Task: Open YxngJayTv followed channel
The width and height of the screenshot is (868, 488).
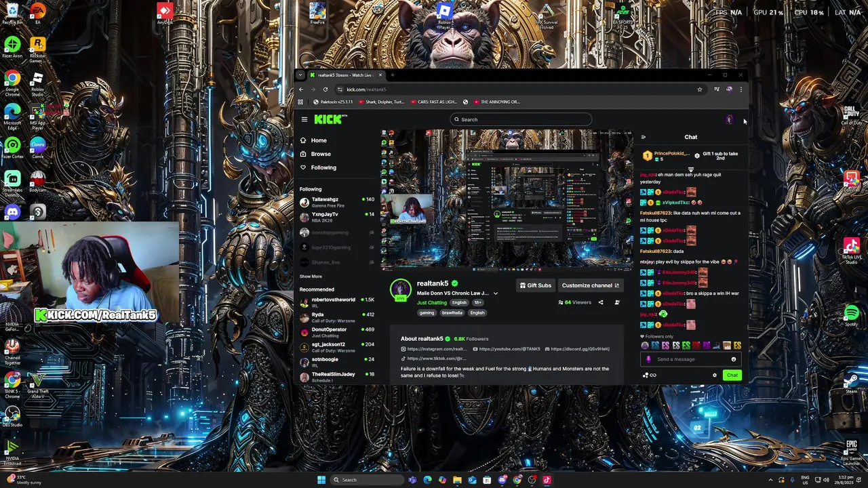Action: tap(338, 217)
